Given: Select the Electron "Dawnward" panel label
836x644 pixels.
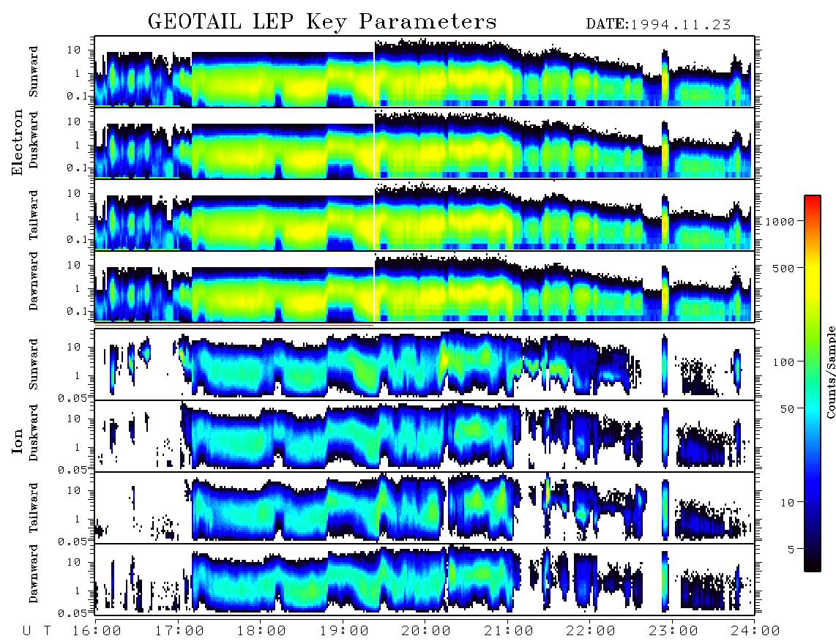Looking at the screenshot, I should [34, 281].
